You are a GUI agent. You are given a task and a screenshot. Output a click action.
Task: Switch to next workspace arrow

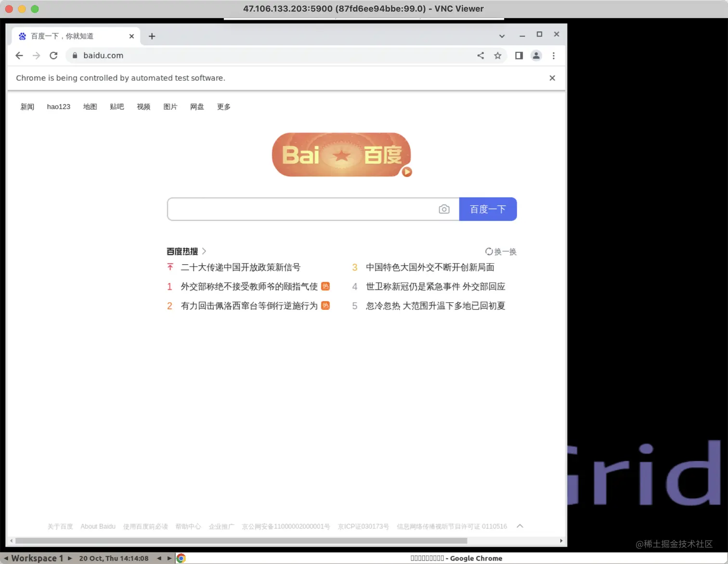(x=70, y=558)
